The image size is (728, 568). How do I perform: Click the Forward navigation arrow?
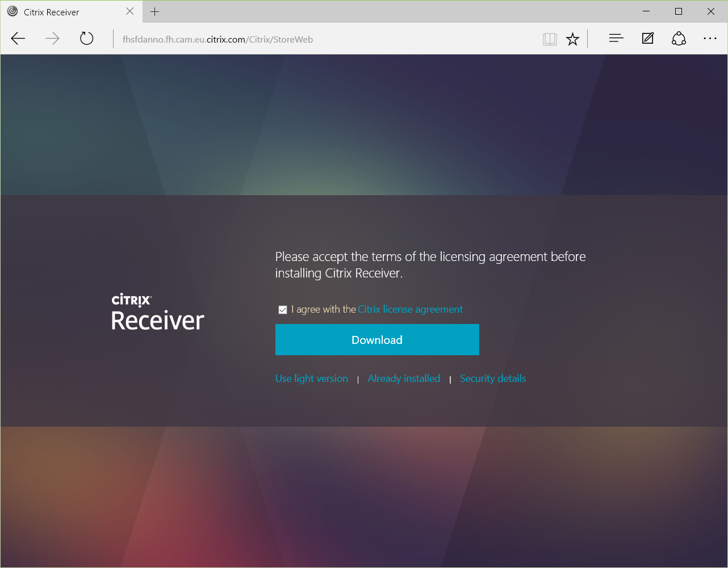[x=52, y=39]
